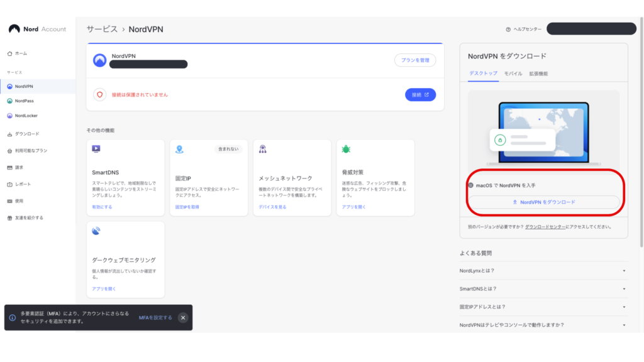Open the ダウンロード sidebar item
This screenshot has height=362, width=644.
coord(26,134)
